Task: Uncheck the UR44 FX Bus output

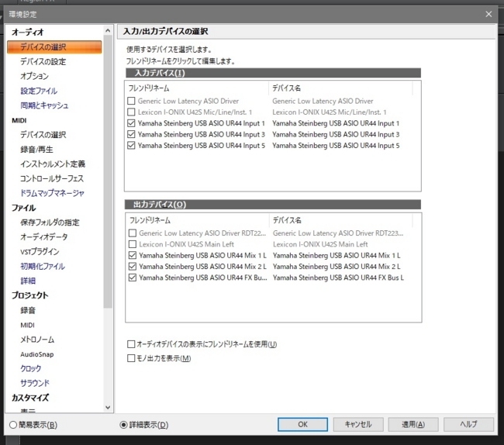Action: click(132, 278)
